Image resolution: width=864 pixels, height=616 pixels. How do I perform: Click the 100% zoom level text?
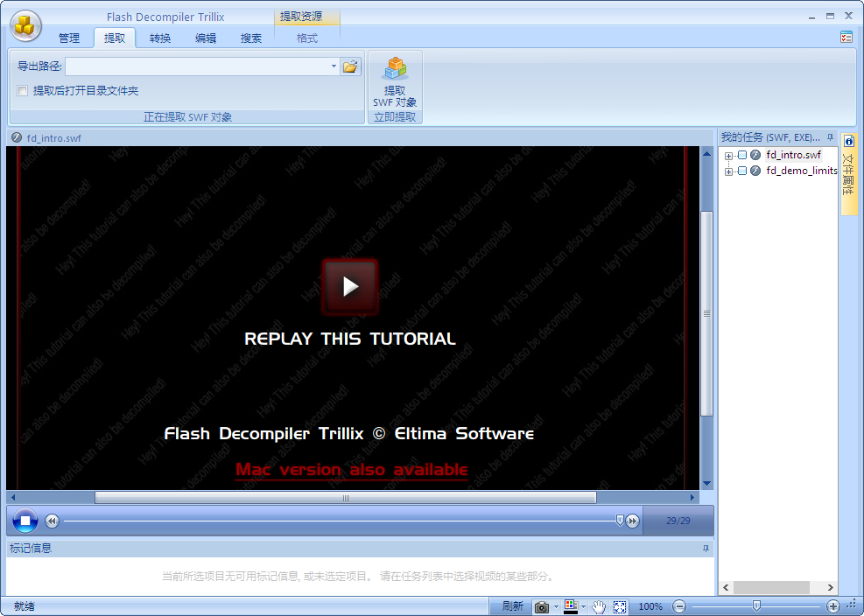650,606
